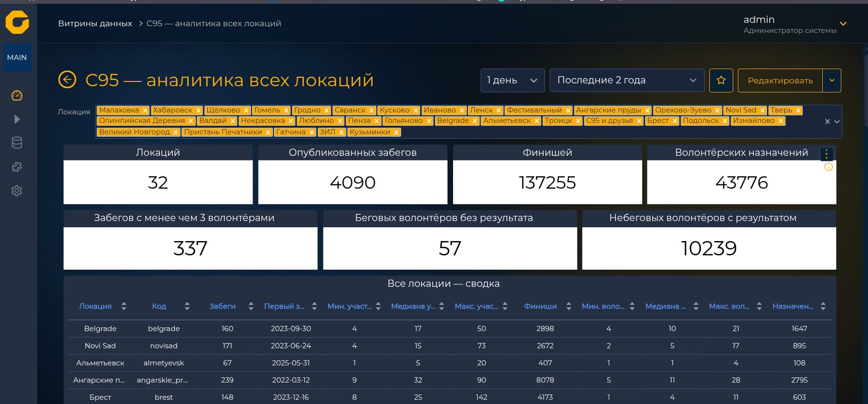The width and height of the screenshot is (868, 404).
Task: Click the back arrow next to title
Action: pos(67,80)
